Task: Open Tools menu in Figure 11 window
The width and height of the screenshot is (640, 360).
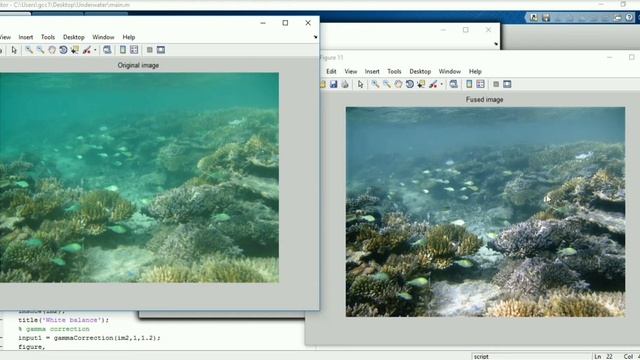Action: pos(394,71)
